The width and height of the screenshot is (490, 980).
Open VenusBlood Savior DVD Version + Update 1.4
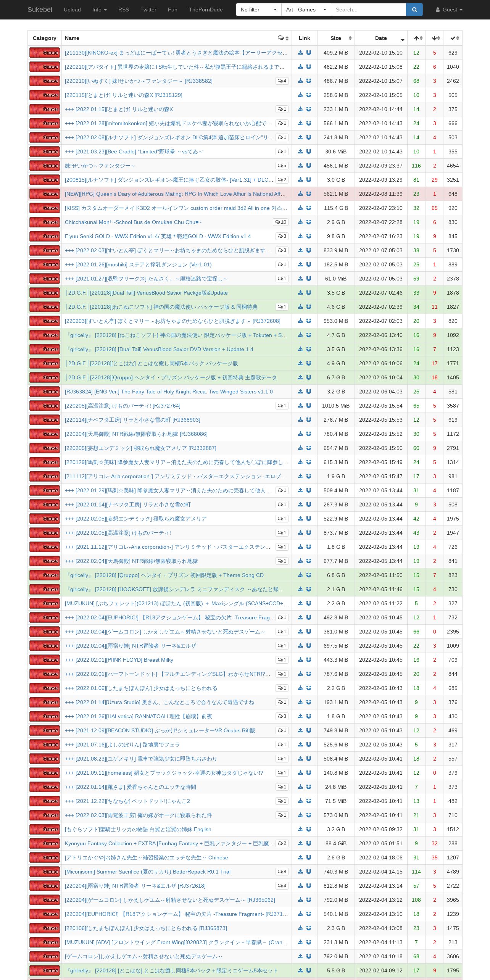(x=160, y=349)
